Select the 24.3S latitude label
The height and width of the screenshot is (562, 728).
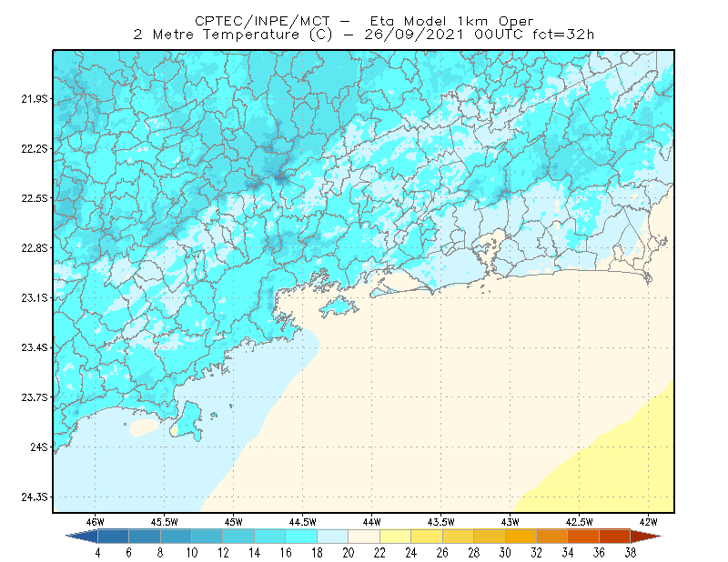pos(35,497)
